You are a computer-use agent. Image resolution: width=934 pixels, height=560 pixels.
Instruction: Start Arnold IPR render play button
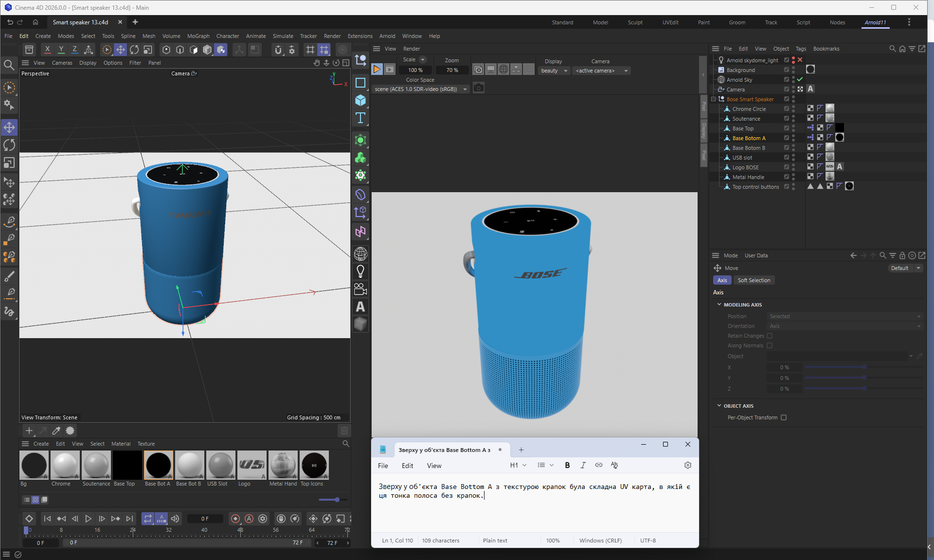[x=377, y=70]
